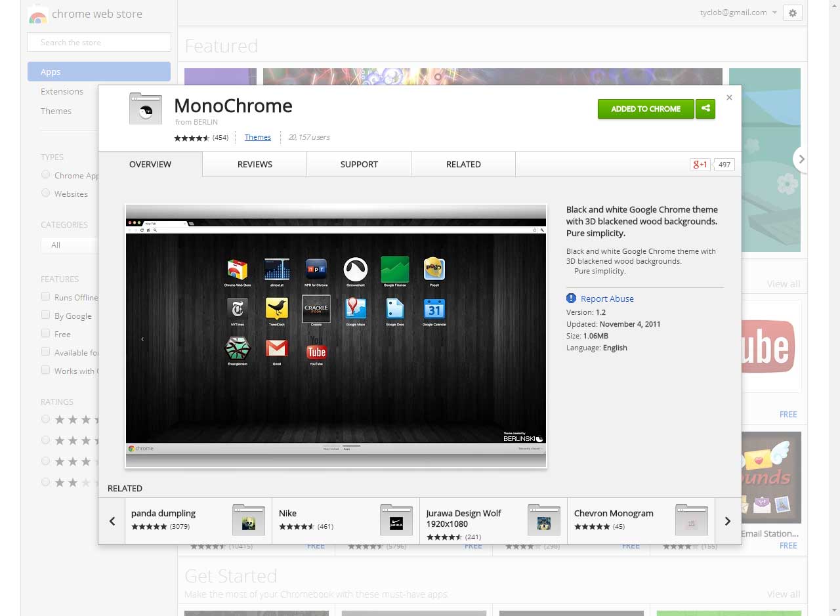Click the panda dumpling theme icon
This screenshot has height=616, width=840.
click(249, 521)
